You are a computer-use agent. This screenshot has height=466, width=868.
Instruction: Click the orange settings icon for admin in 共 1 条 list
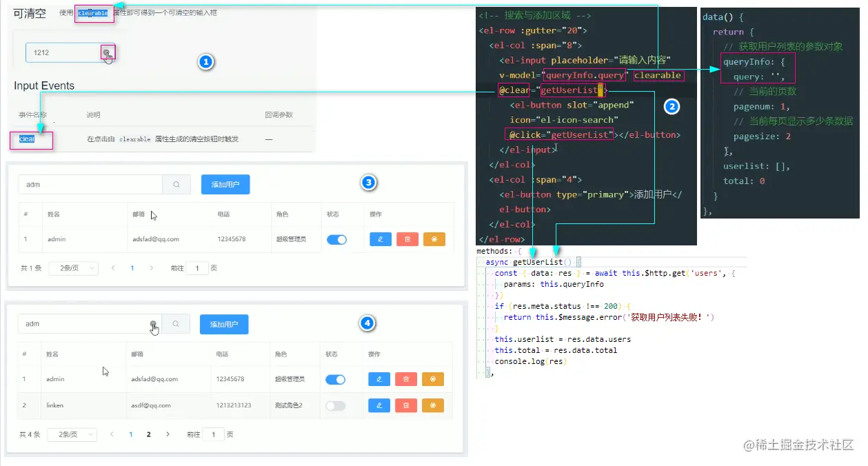click(434, 239)
